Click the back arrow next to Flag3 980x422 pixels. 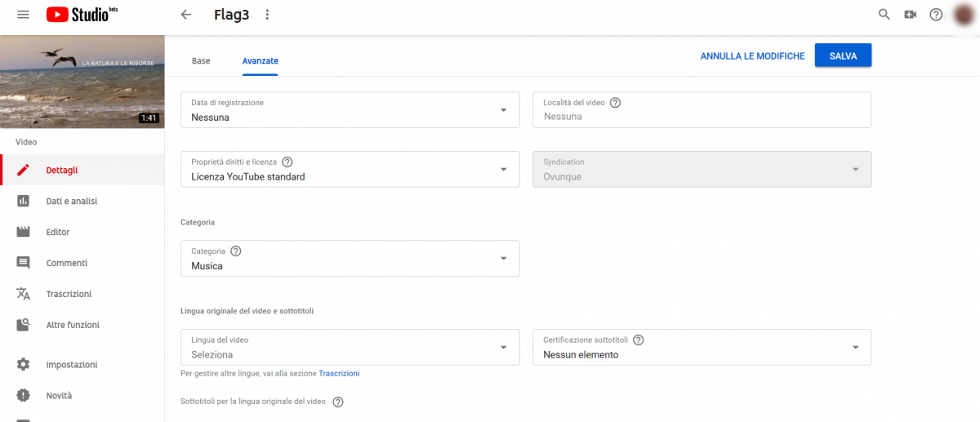186,15
